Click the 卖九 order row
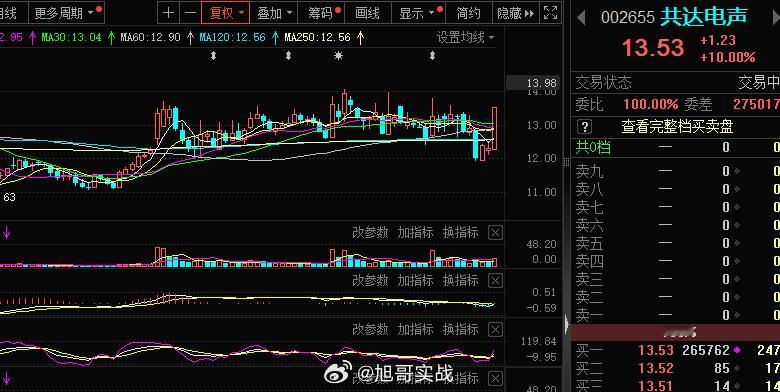The image size is (780, 392). coord(677,172)
